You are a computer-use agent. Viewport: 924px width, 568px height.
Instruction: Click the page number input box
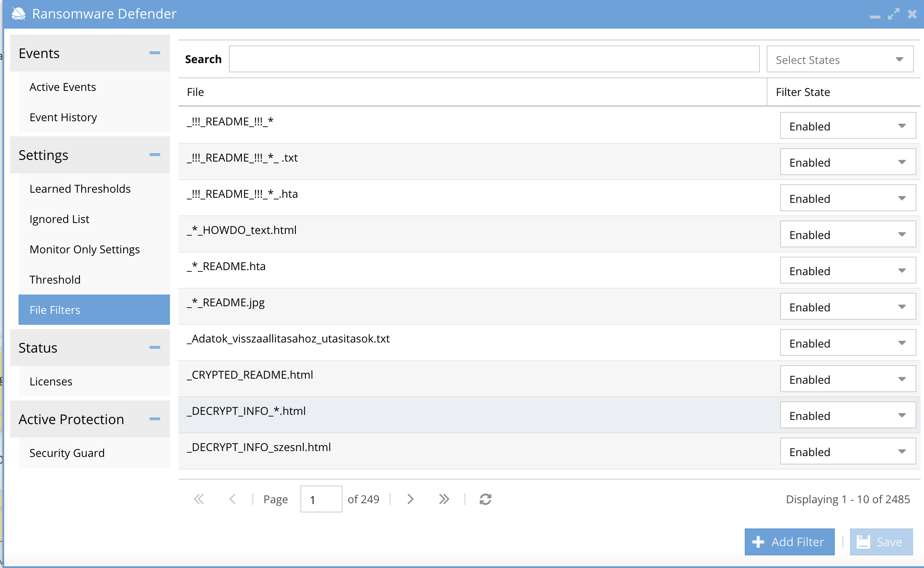[321, 499]
